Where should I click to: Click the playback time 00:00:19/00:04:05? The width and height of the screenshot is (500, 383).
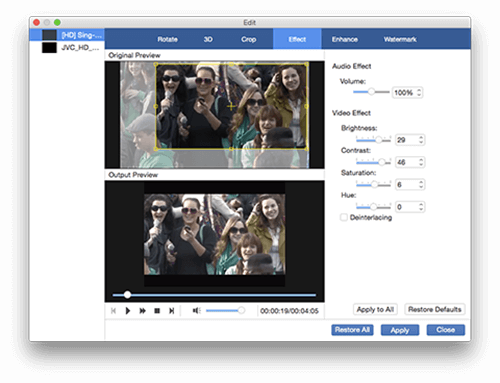click(x=289, y=311)
